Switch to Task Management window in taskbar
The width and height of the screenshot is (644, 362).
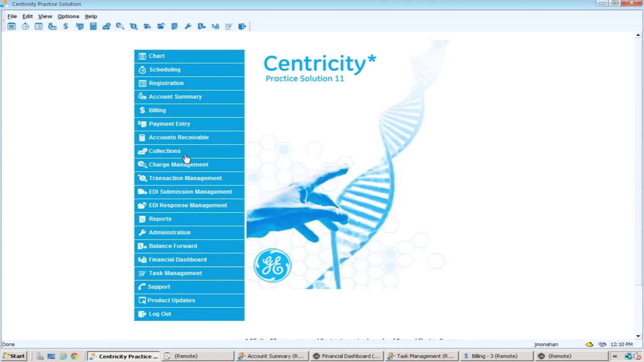tap(421, 356)
